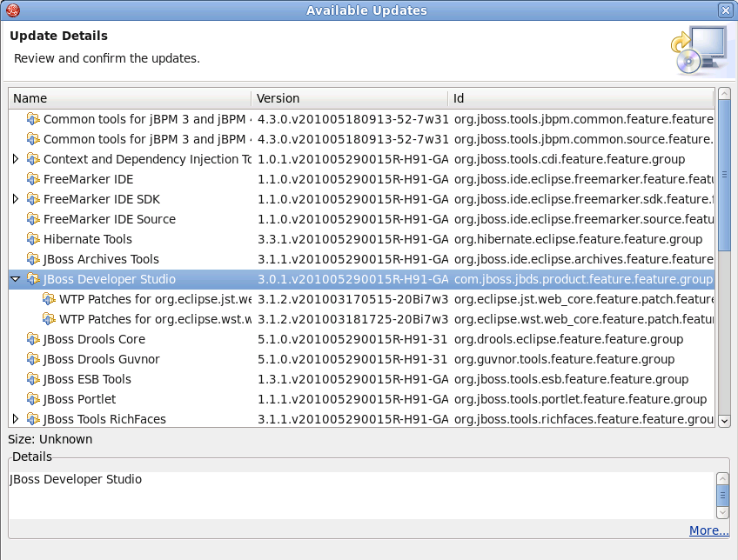Image resolution: width=738 pixels, height=560 pixels.
Task: Click the icon beside JBoss Drools Guvnor
Action: click(x=33, y=359)
